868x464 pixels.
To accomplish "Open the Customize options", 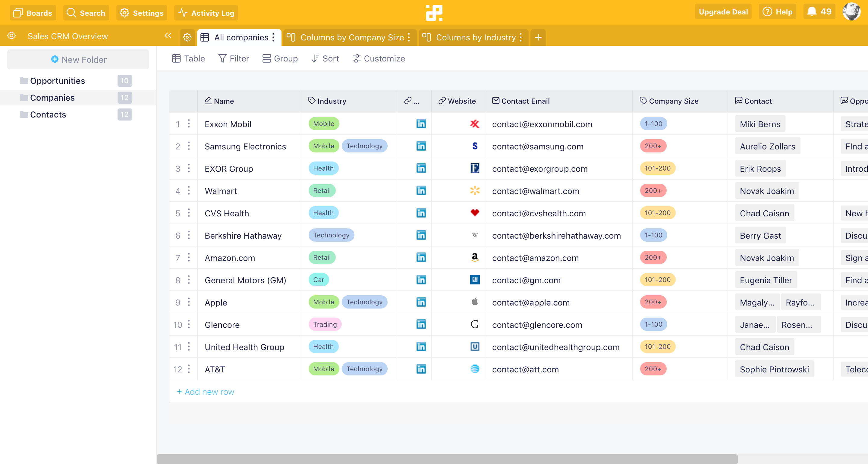I will pyautogui.click(x=379, y=59).
